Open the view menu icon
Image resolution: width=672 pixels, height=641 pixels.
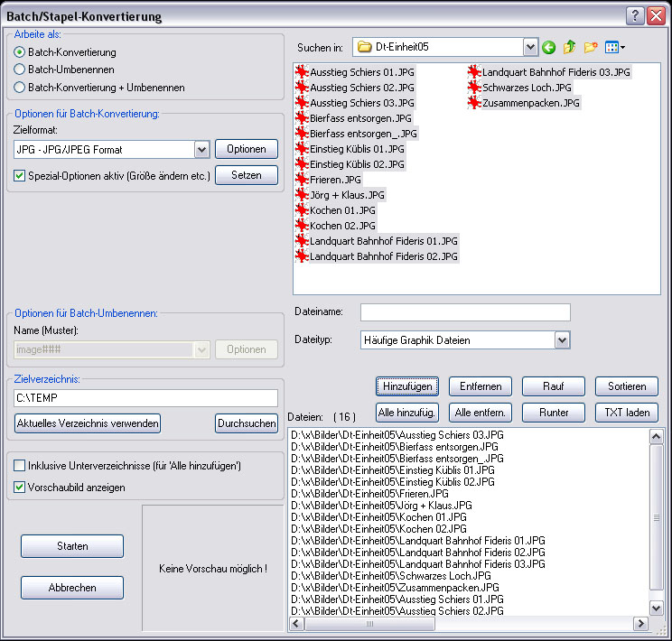614,47
